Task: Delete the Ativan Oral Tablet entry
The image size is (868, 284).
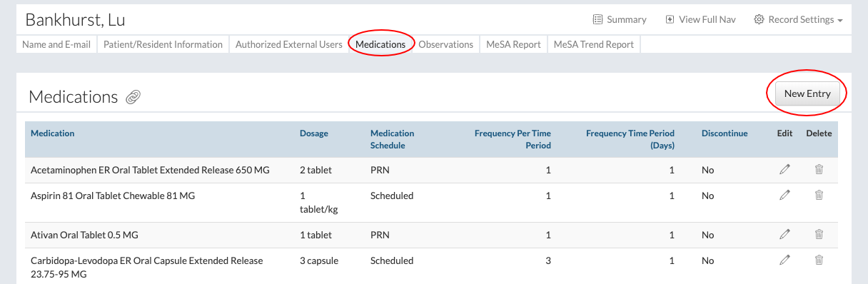Action: [819, 235]
